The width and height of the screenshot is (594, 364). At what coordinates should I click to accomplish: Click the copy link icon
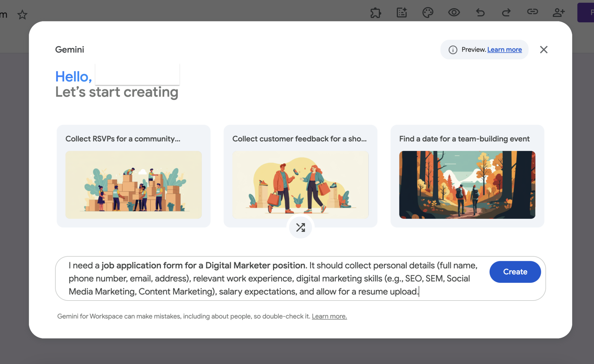pos(532,12)
